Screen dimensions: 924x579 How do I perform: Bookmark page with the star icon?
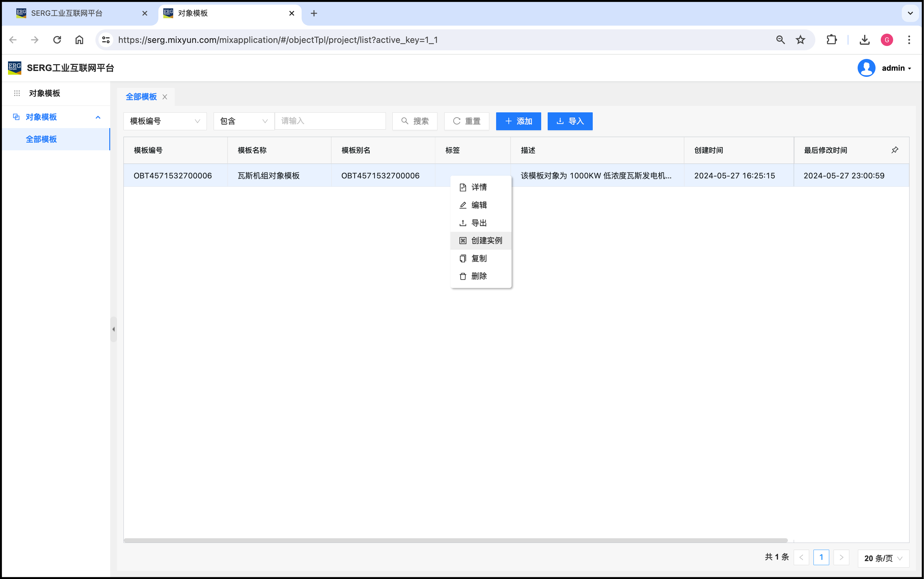[800, 40]
